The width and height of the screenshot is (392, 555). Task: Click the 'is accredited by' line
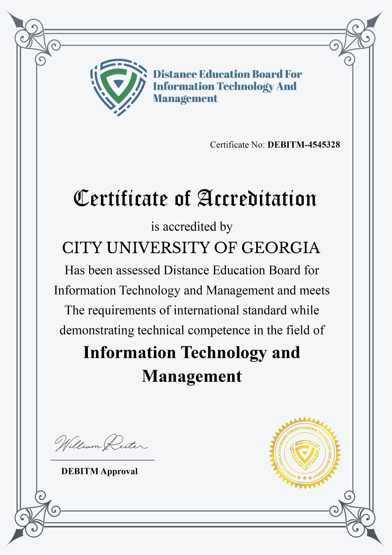click(192, 227)
